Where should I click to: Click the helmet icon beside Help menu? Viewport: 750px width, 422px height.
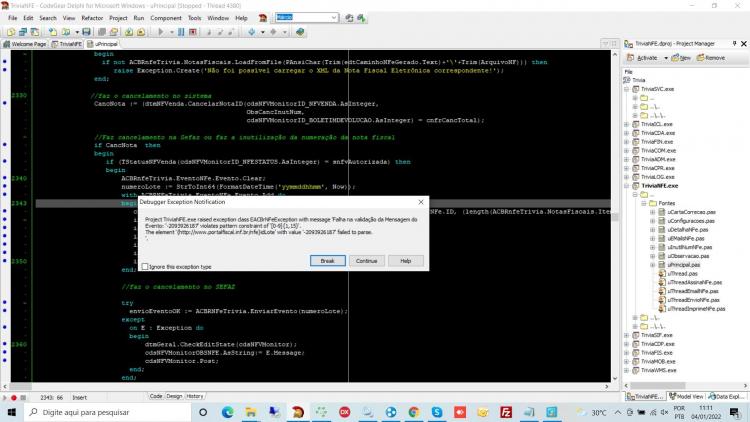263,18
